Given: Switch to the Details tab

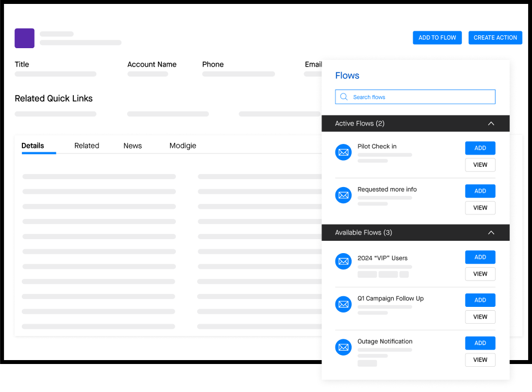Looking at the screenshot, I should (32, 146).
